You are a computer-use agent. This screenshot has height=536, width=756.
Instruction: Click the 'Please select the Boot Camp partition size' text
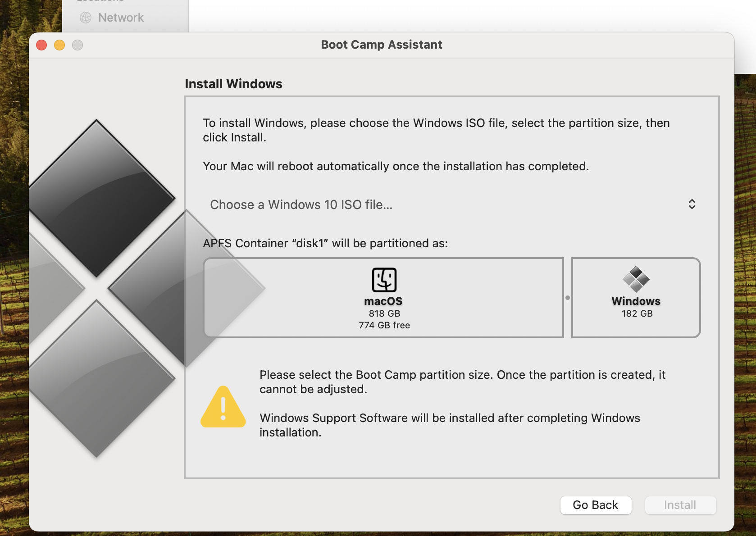point(462,382)
